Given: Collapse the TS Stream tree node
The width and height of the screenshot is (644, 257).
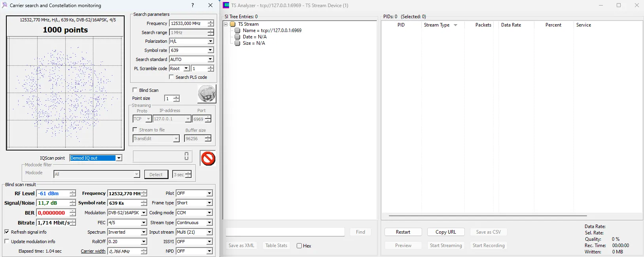Looking at the screenshot, I should coord(226,24).
